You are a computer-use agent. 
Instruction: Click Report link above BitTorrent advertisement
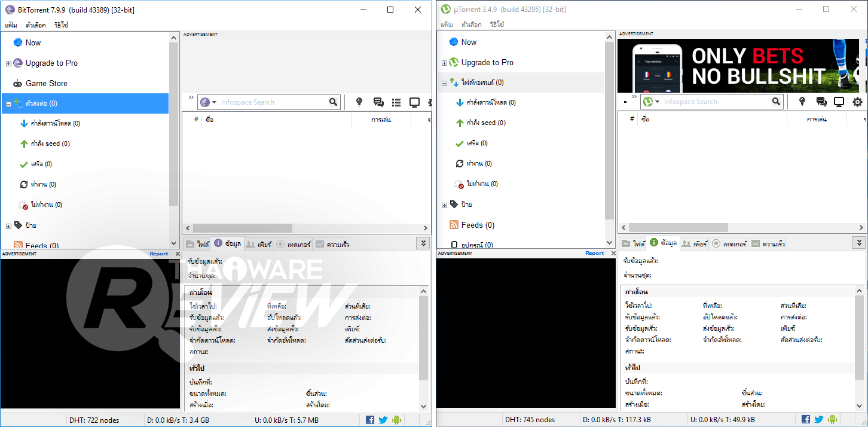click(159, 254)
